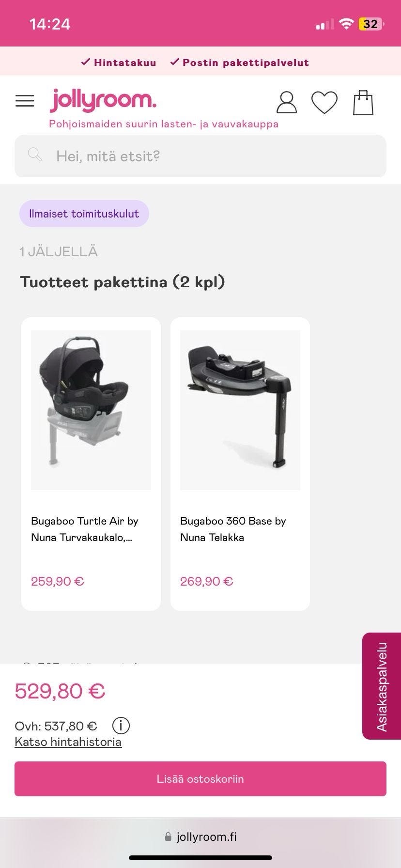Open the shopping bag cart
Viewport: 401px width, 868px height.
tap(363, 102)
